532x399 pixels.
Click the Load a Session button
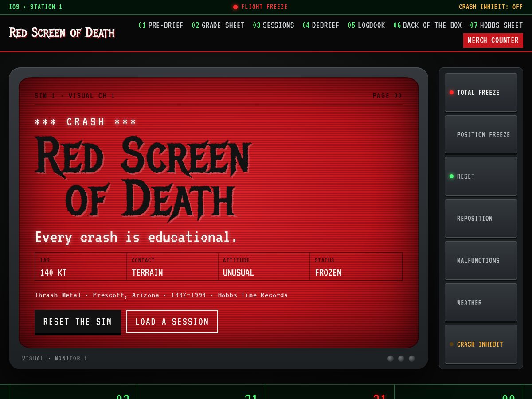tap(172, 322)
